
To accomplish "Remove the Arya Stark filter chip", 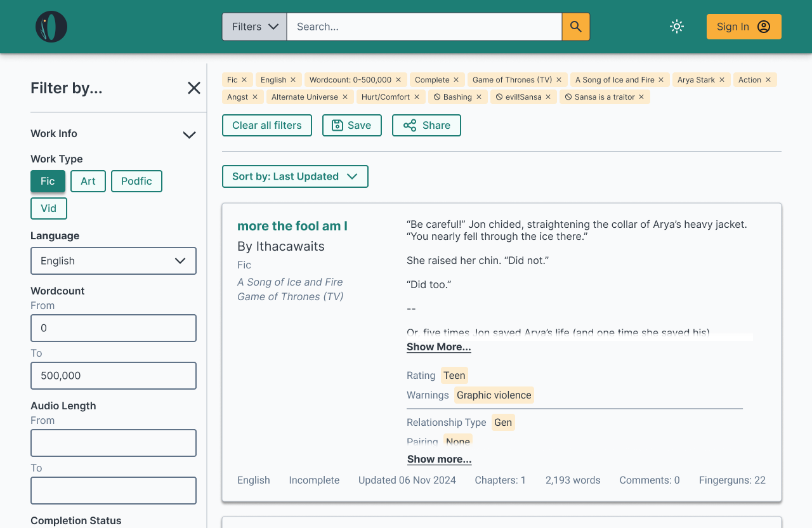I will 722,80.
